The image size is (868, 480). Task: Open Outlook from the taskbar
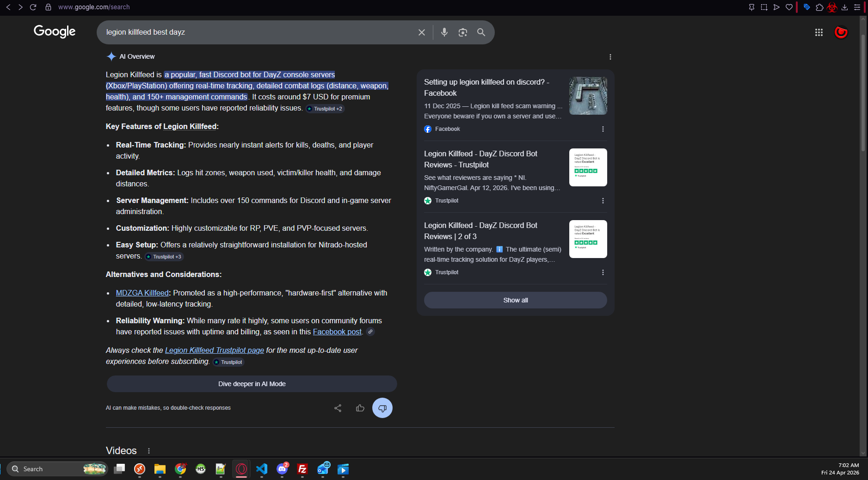(323, 469)
